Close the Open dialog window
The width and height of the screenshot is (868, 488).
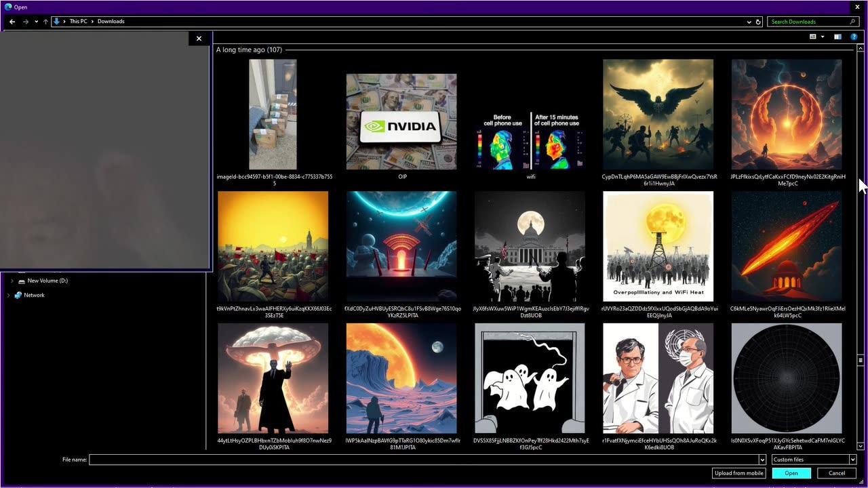pos(857,7)
